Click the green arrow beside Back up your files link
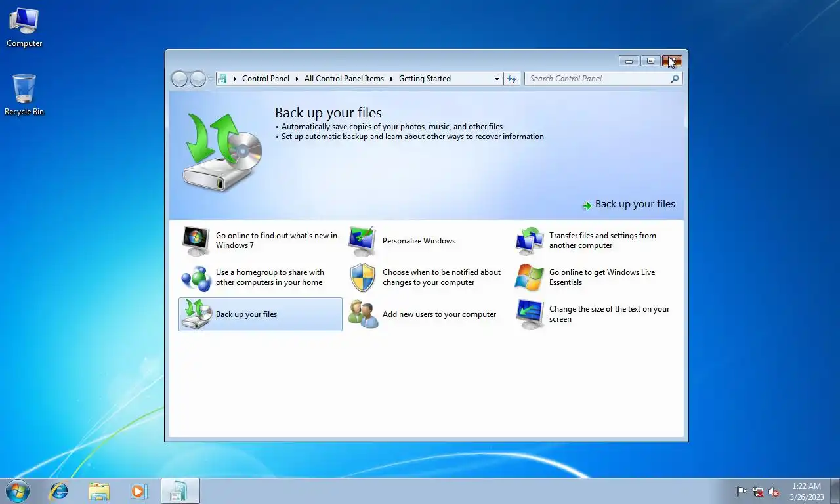Screen dimensions: 840x504 (x=587, y=205)
